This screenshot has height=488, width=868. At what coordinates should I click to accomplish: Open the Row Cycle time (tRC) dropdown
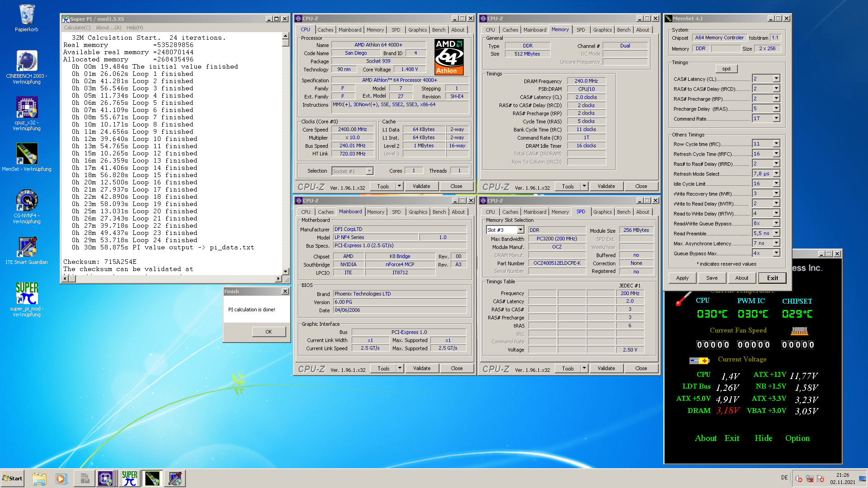point(776,143)
